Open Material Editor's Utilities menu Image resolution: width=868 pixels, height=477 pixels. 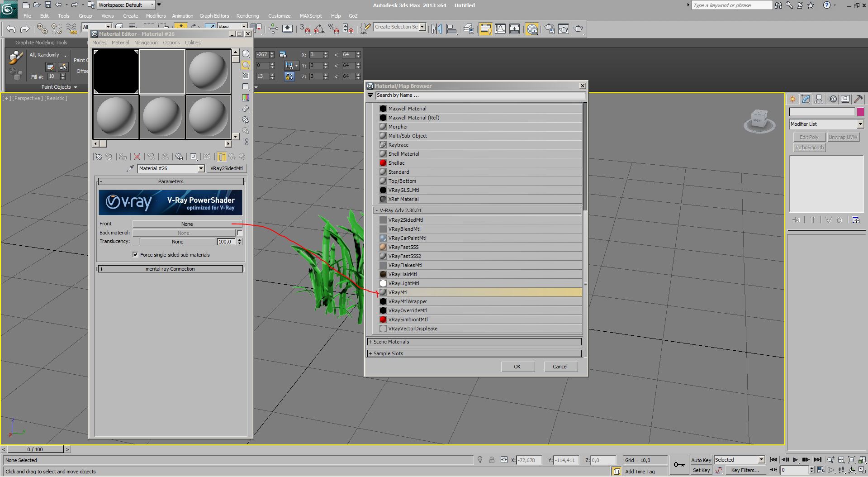click(193, 43)
